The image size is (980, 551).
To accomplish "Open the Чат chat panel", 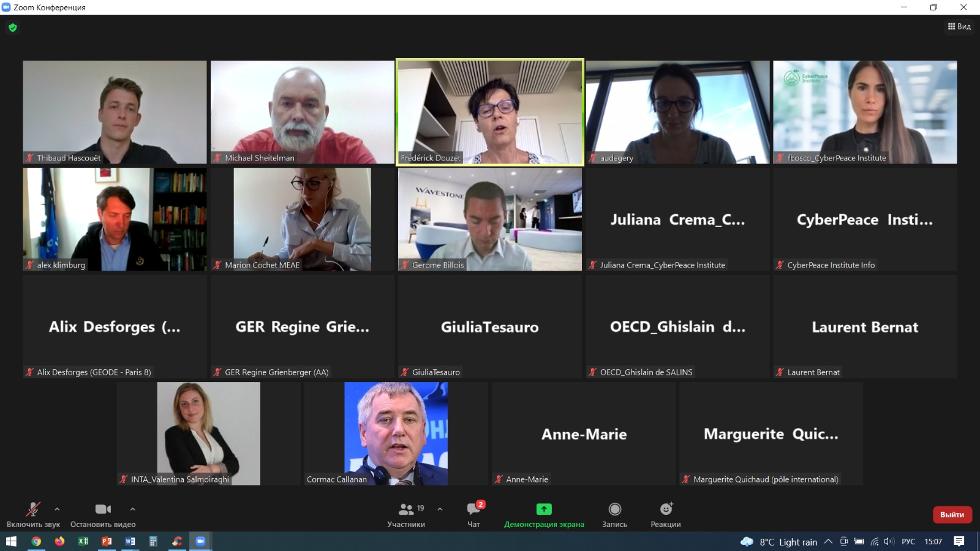I will click(474, 515).
